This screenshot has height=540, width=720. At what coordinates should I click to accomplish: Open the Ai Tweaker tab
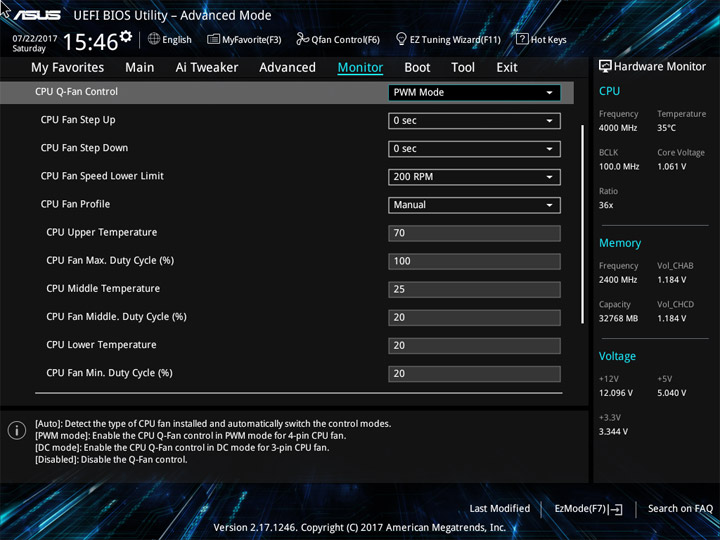coord(207,68)
